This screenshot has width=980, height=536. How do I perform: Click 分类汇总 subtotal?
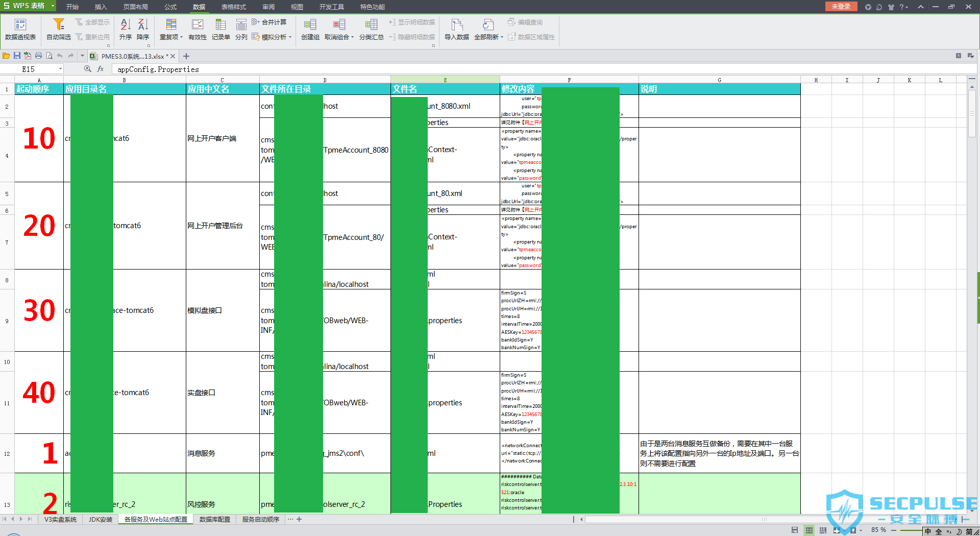click(371, 29)
